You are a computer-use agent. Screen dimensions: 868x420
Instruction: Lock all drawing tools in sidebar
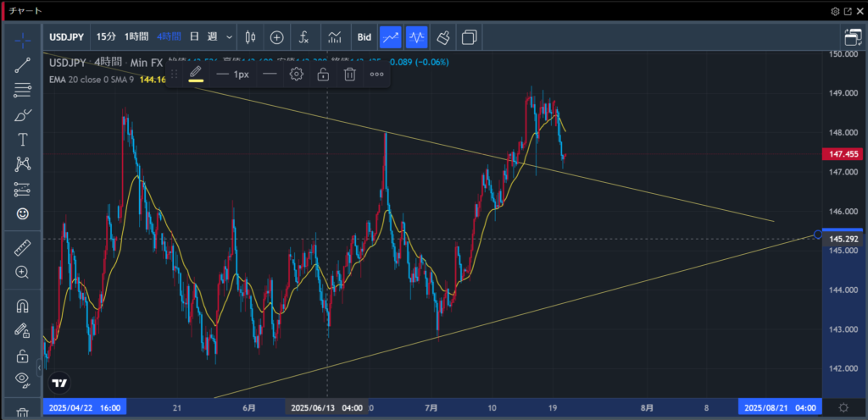pyautogui.click(x=22, y=356)
